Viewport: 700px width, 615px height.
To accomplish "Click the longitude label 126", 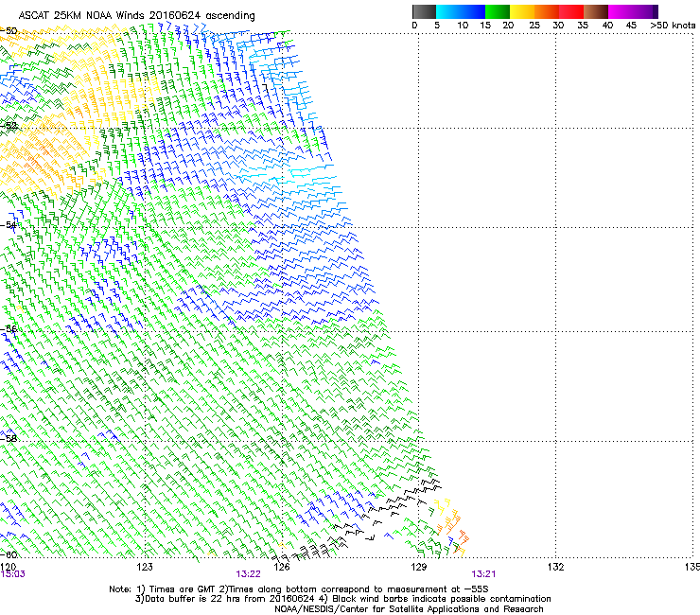I will (282, 567).
